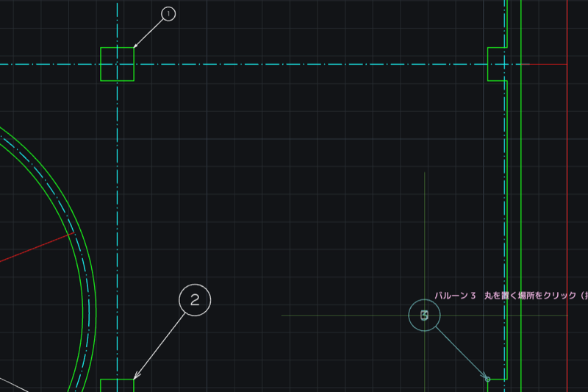588x392 pixels.
Task: Select the leader arrow line of balloon 2
Action: (x=159, y=346)
